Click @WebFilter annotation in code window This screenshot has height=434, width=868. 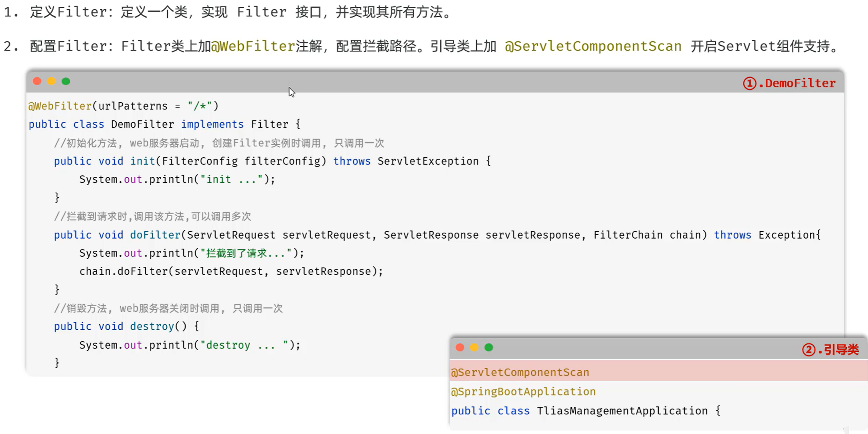[x=60, y=106]
